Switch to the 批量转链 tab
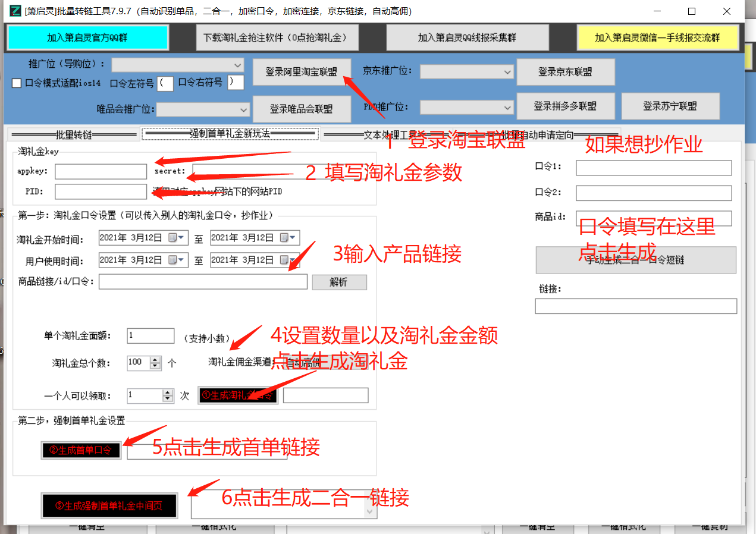The width and height of the screenshot is (756, 534). 73,135
